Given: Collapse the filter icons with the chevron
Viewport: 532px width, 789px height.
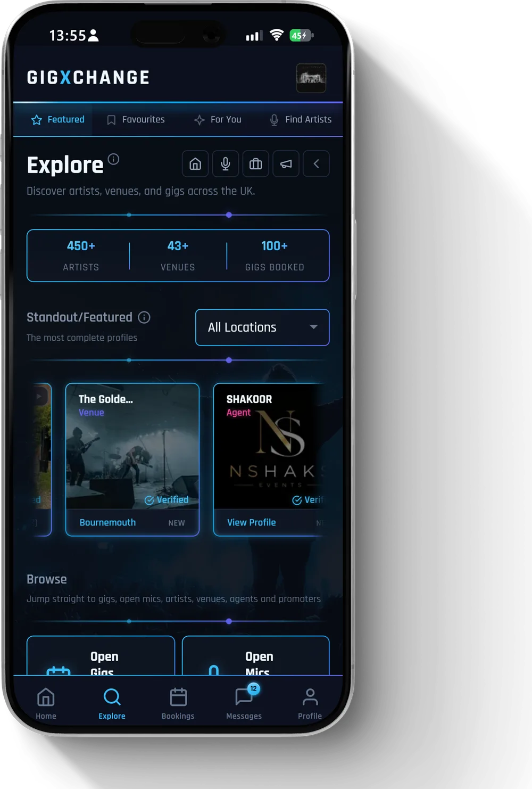Looking at the screenshot, I should [317, 164].
